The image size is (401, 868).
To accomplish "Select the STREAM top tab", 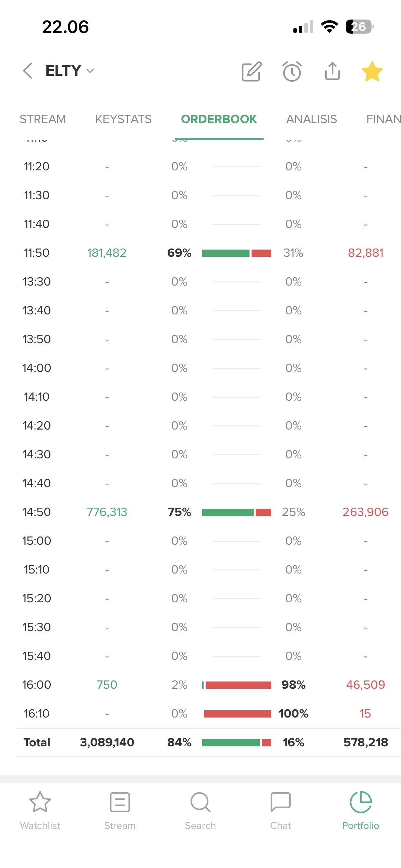I will (x=43, y=119).
